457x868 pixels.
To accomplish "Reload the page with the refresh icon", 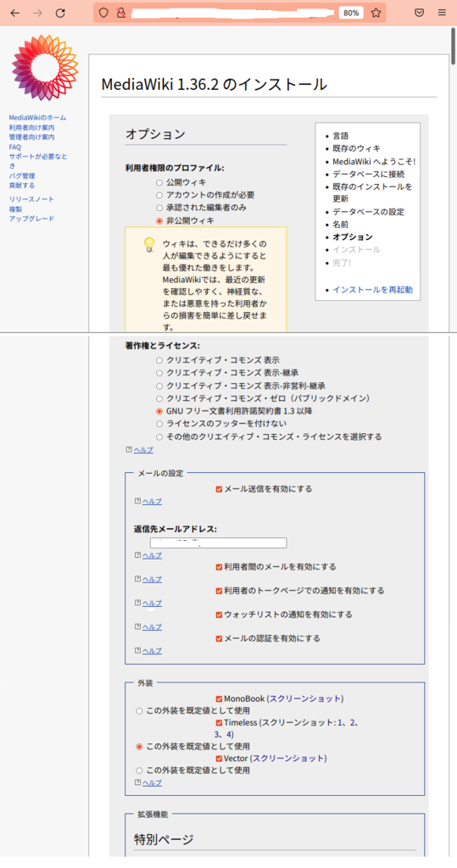I will coord(60,13).
